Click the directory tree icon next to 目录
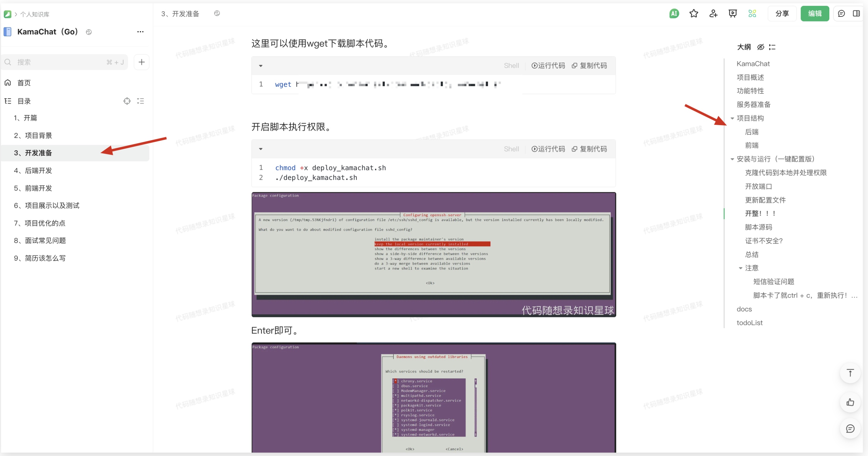The width and height of the screenshot is (868, 456). 8,101
